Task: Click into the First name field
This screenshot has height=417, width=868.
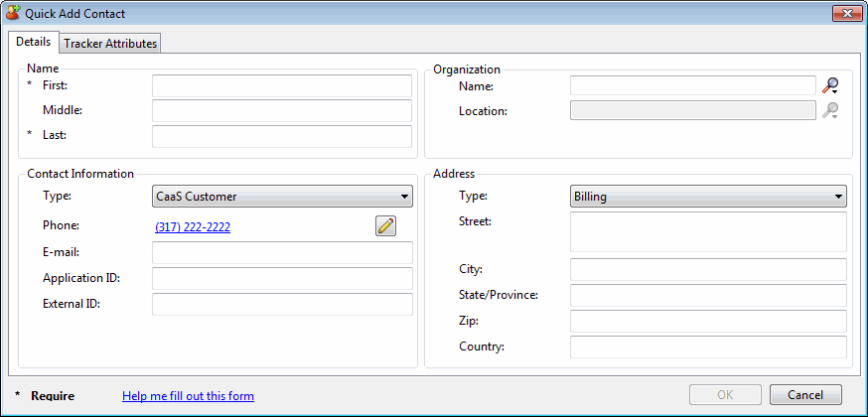Action: click(x=282, y=86)
